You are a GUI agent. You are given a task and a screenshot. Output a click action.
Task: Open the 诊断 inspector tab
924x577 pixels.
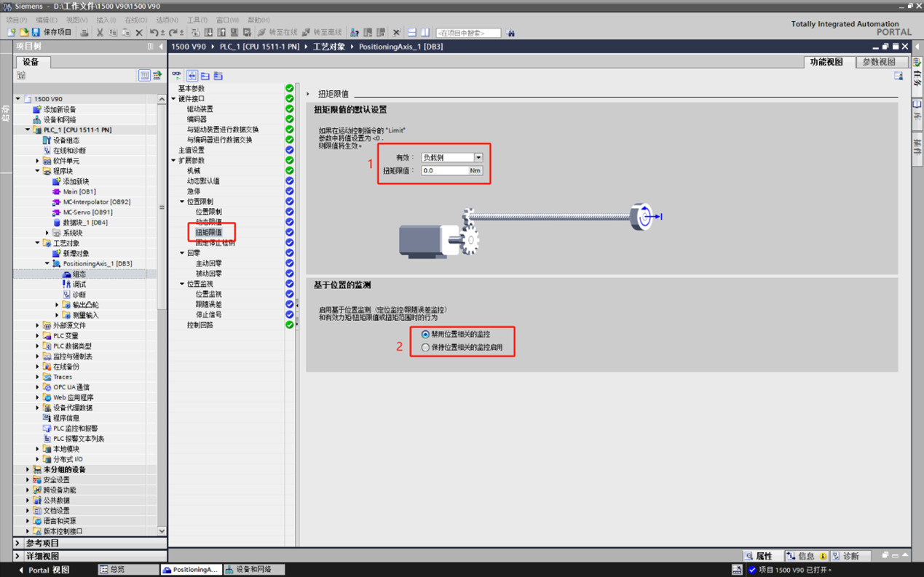tap(850, 556)
